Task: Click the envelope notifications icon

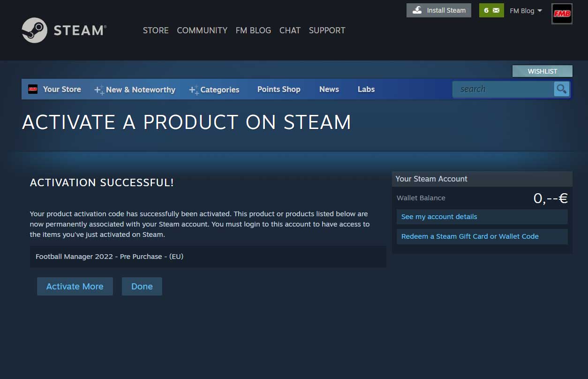Action: tap(496, 10)
